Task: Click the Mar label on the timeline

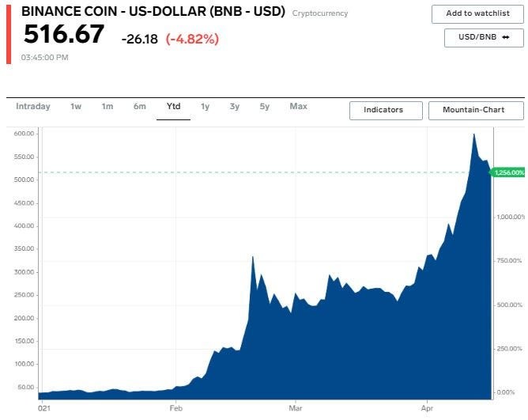Action: [x=295, y=408]
